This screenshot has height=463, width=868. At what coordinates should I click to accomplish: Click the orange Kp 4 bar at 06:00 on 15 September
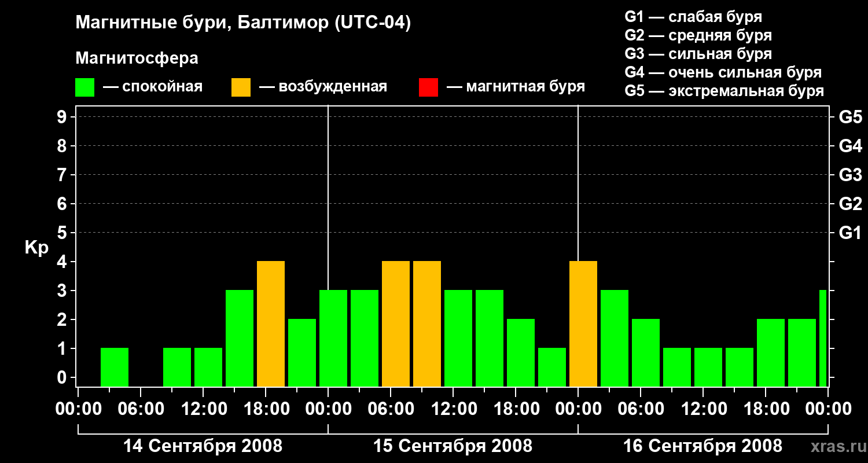tap(396, 324)
